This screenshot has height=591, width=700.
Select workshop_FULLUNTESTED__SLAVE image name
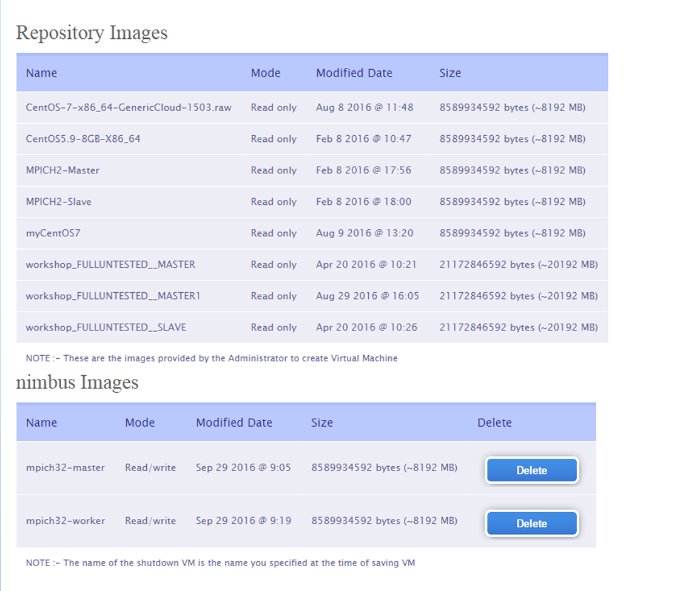coord(106,327)
